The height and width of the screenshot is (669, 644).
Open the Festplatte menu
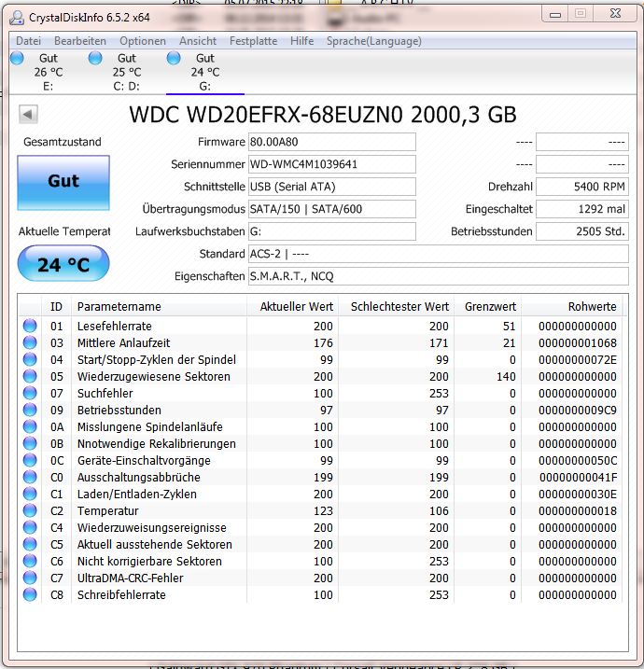click(254, 41)
